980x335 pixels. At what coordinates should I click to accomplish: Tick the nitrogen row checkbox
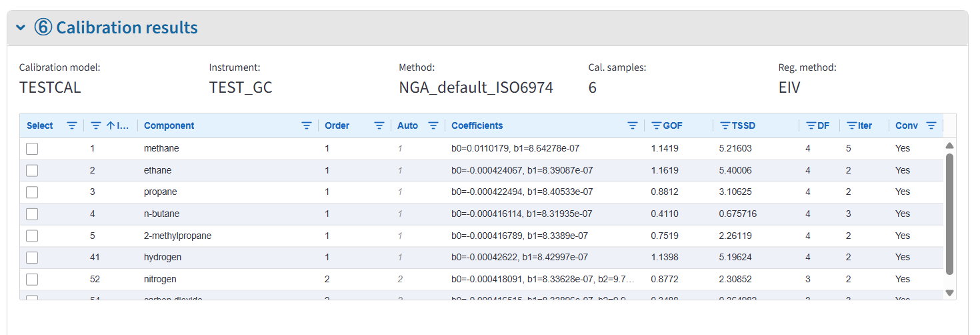click(x=32, y=279)
